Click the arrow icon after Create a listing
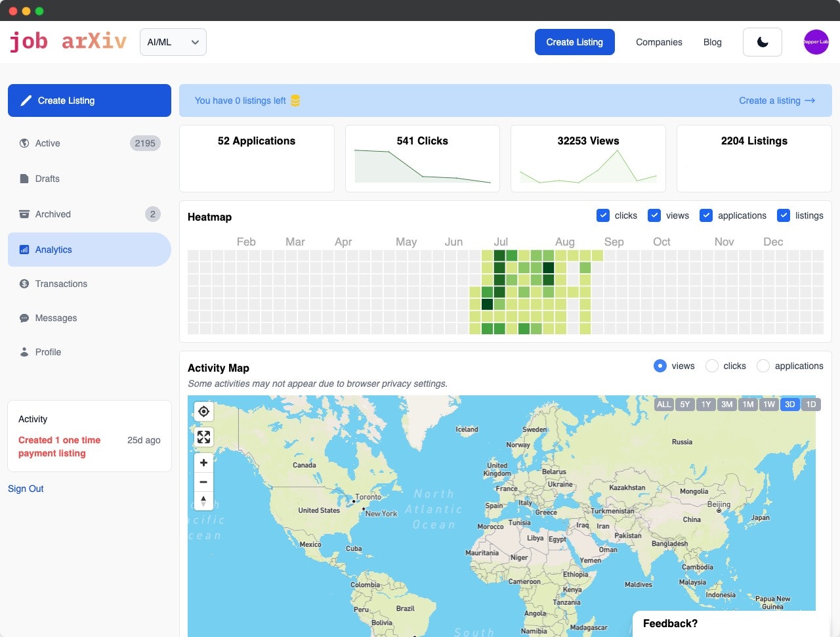This screenshot has height=637, width=840. (x=810, y=100)
